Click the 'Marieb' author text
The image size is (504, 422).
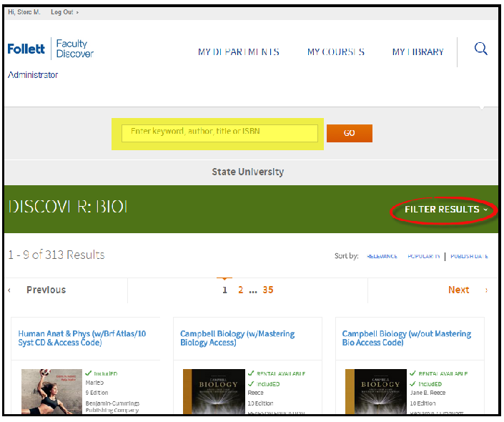94,383
